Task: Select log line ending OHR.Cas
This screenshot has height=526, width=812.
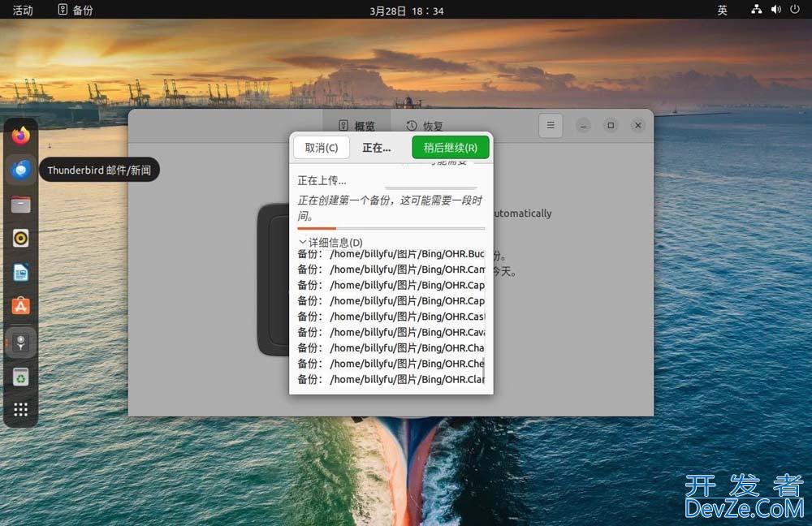Action: (391, 317)
